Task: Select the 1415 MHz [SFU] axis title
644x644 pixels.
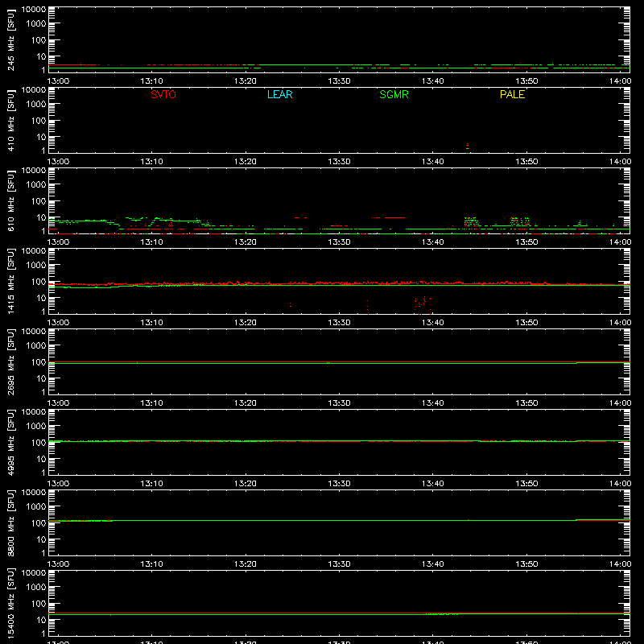Action: pyautogui.click(x=10, y=282)
